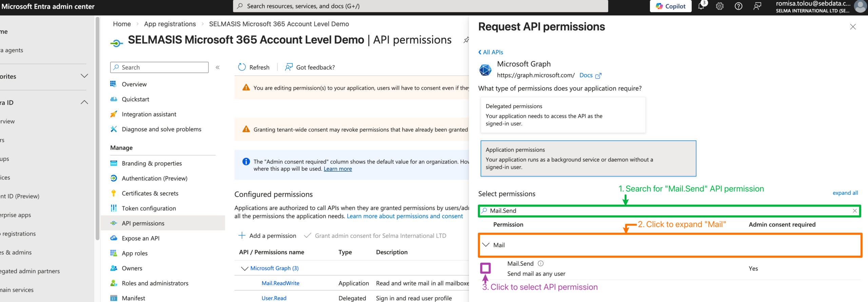Expand the Favorites section chevron
Image resolution: width=868 pixels, height=302 pixels.
84,76
